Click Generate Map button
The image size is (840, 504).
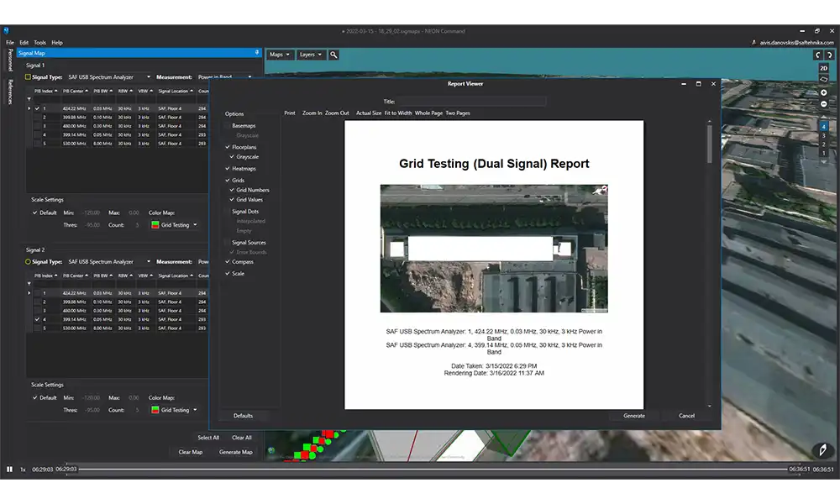click(236, 453)
